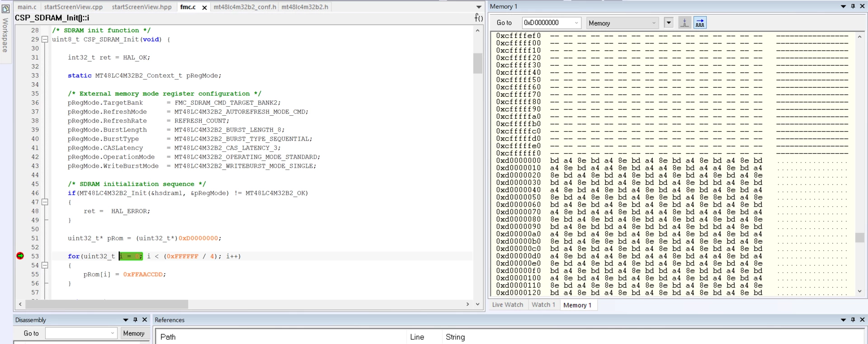The height and width of the screenshot is (344, 868).
Task: Click MT48LC4M32B2_CAS_LATENCY_3 on line 41
Action: pos(226,148)
